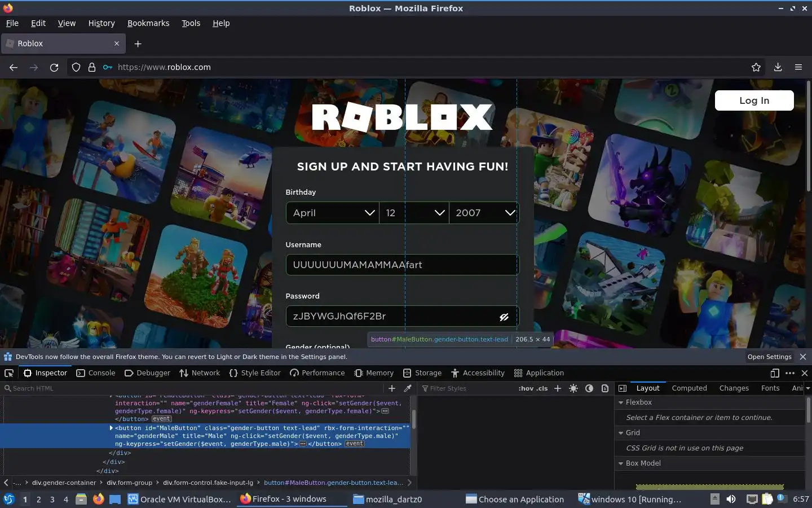Image resolution: width=812 pixels, height=508 pixels.
Task: Switch to the Debugger tab
Action: click(x=147, y=373)
